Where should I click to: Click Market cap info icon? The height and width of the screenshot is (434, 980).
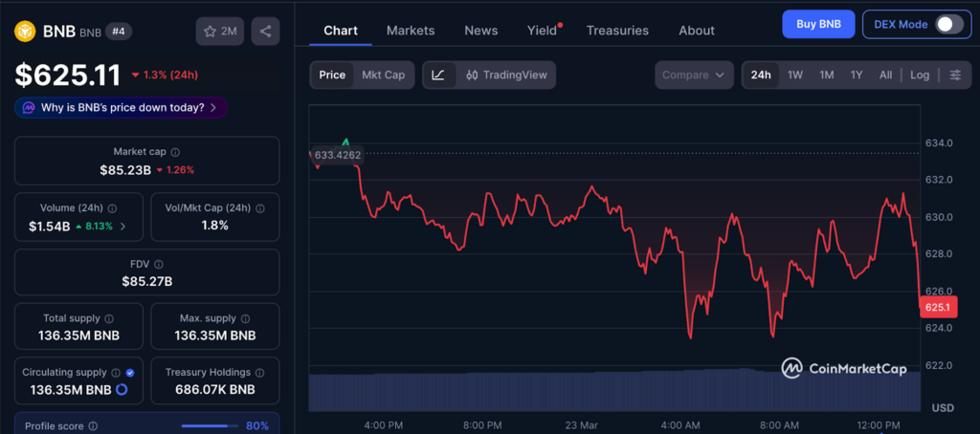pos(175,152)
